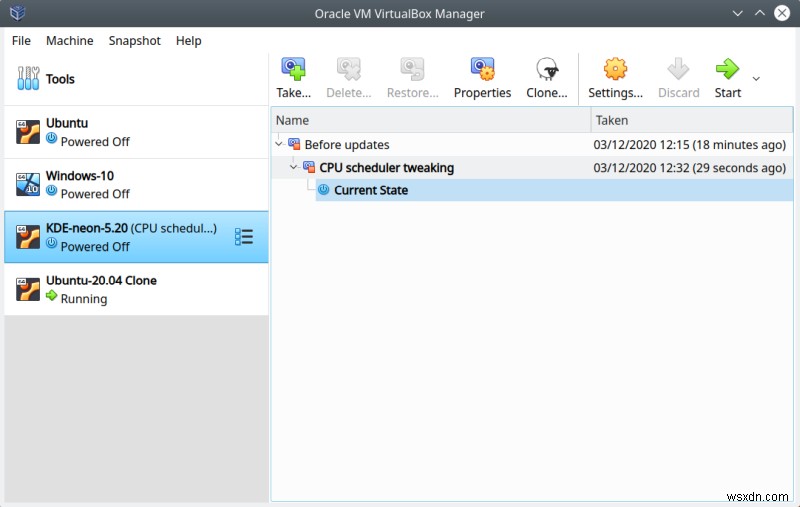Open Settings via the gear icon
This screenshot has height=507, width=800.
click(615, 69)
